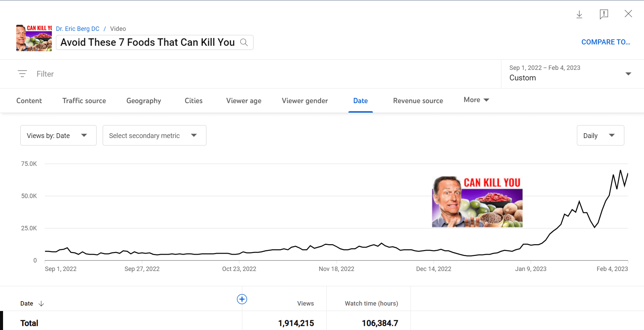Click the Date column sort arrow
644x330 pixels.
[41, 304]
